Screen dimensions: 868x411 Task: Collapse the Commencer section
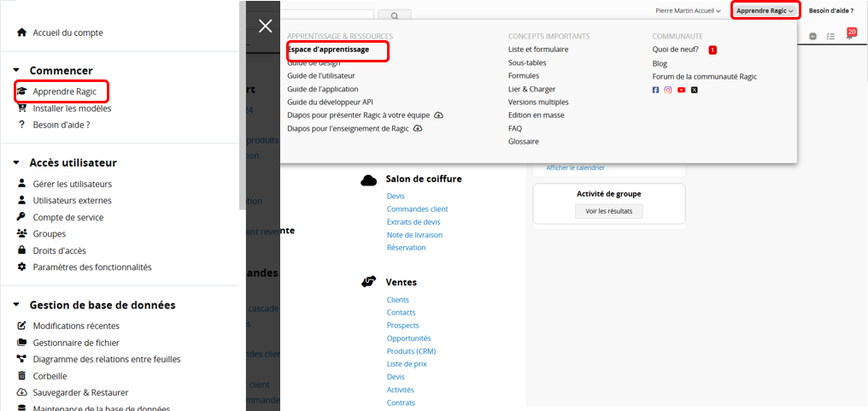pos(17,71)
